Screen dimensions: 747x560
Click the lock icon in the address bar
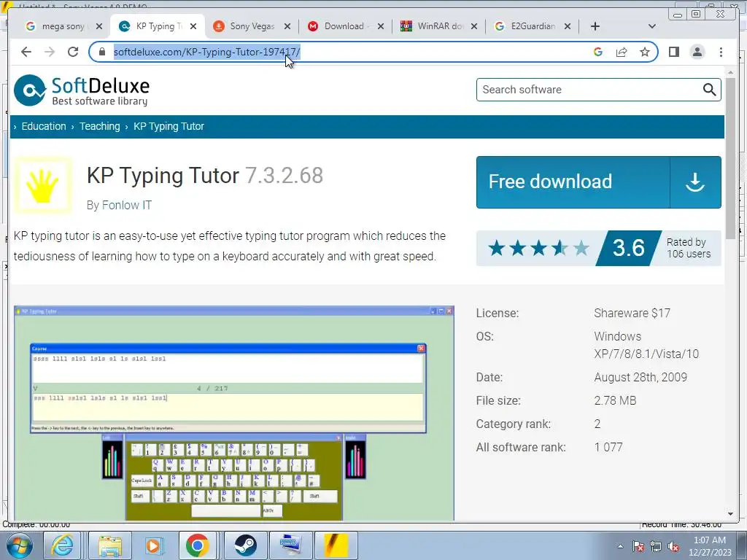(101, 52)
